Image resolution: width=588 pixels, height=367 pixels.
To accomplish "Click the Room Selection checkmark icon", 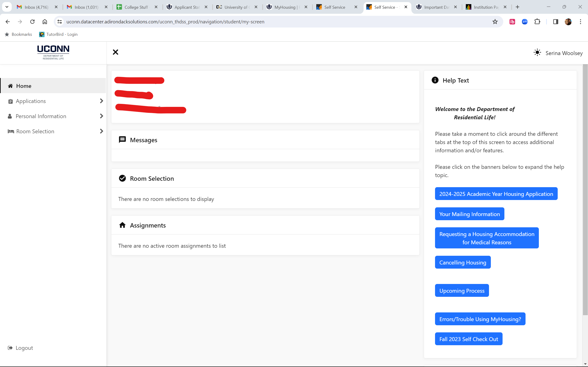I will [x=122, y=178].
